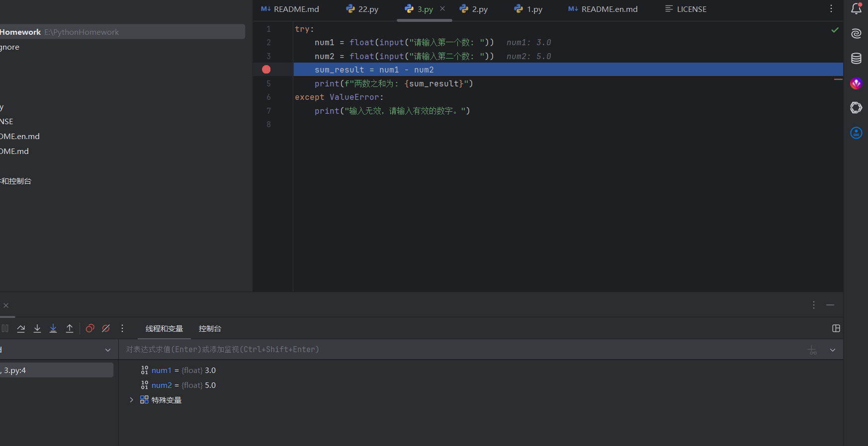Click the Step Over debug icon
The image size is (868, 446).
21,329
